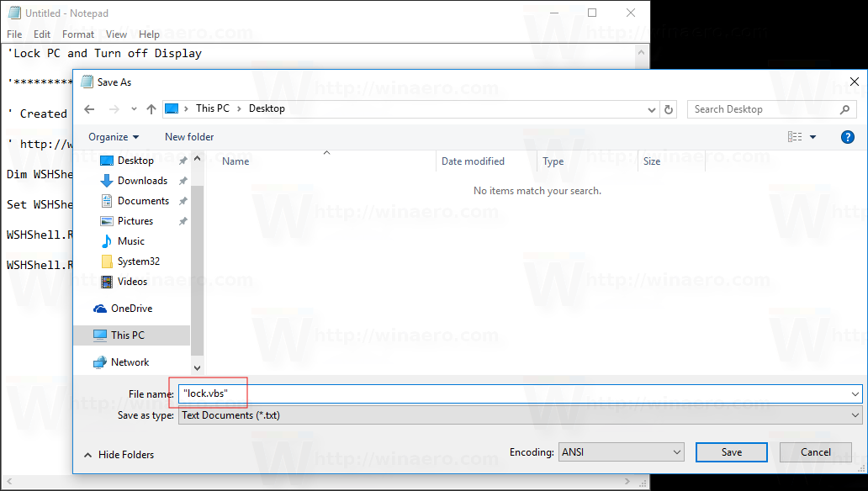
Task: Open the System32 folder from the sidebar
Action: coord(140,261)
